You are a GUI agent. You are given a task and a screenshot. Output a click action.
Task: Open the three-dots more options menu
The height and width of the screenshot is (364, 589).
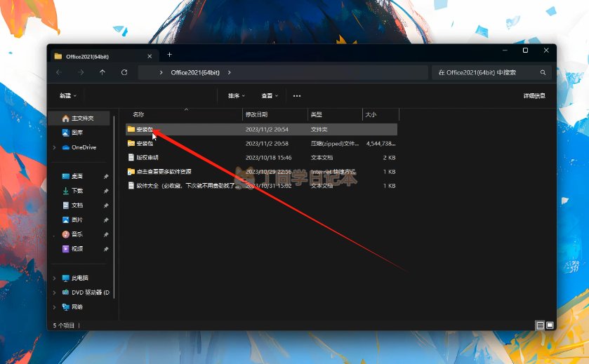pyautogui.click(x=297, y=95)
